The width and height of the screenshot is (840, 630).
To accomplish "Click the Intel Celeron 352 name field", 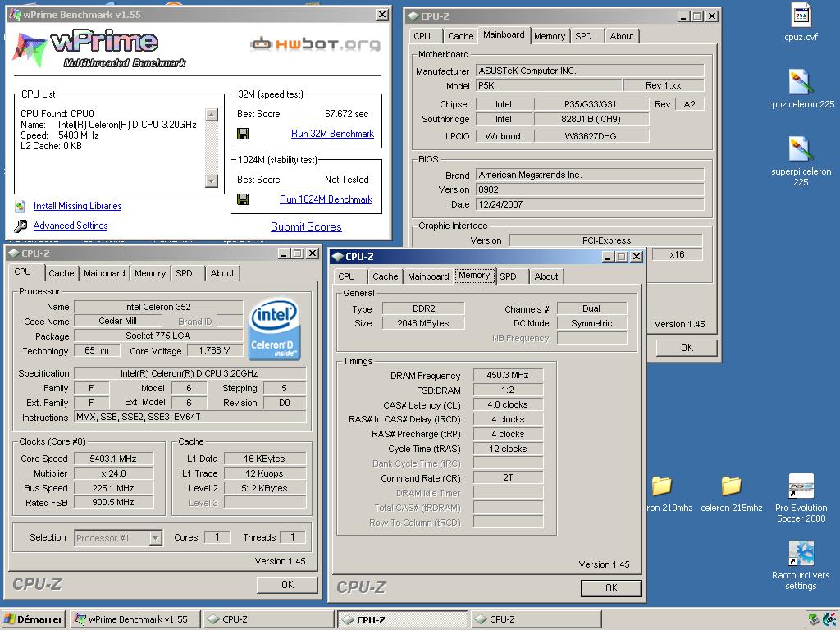I will coord(158,307).
